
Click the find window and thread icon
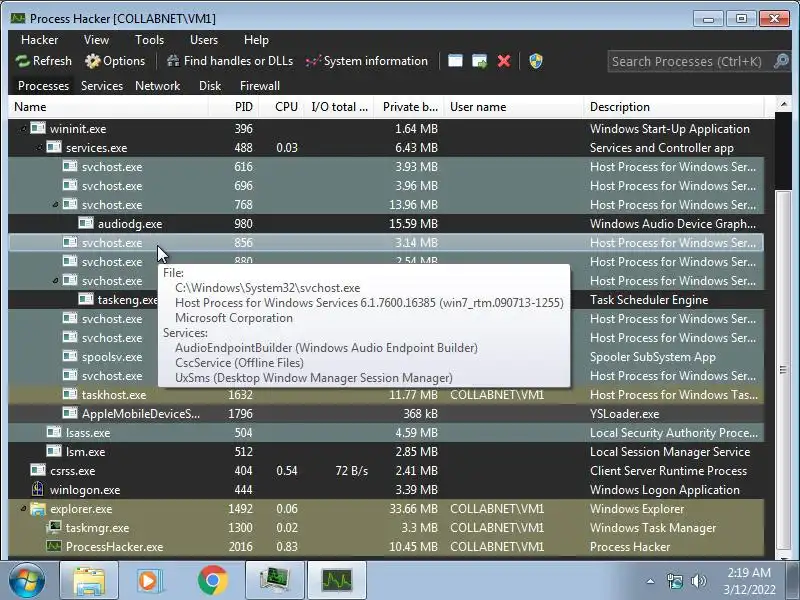[480, 61]
